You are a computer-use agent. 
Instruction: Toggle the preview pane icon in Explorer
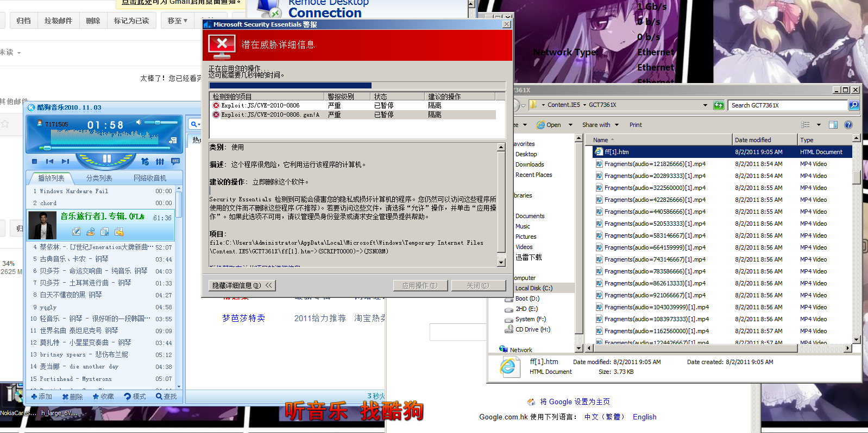833,125
